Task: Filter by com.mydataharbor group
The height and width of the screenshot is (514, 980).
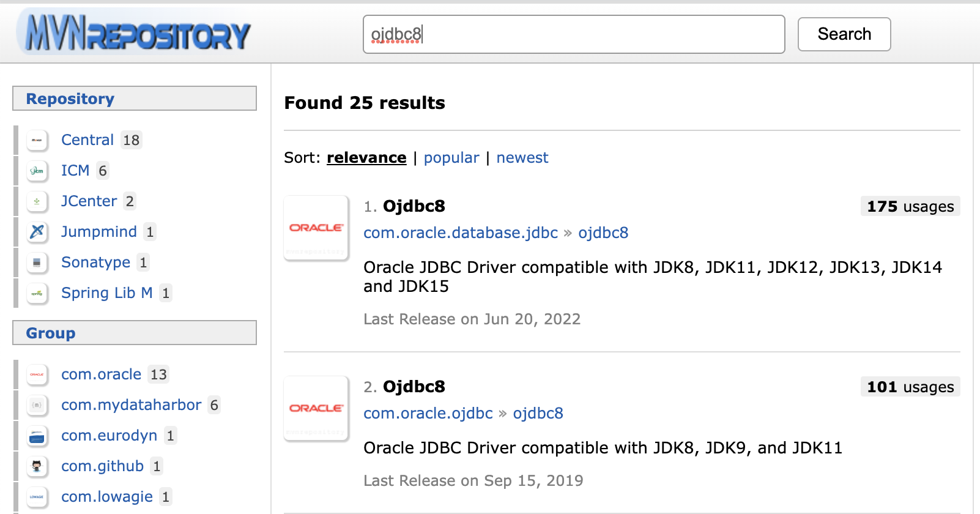Action: pyautogui.click(x=132, y=405)
